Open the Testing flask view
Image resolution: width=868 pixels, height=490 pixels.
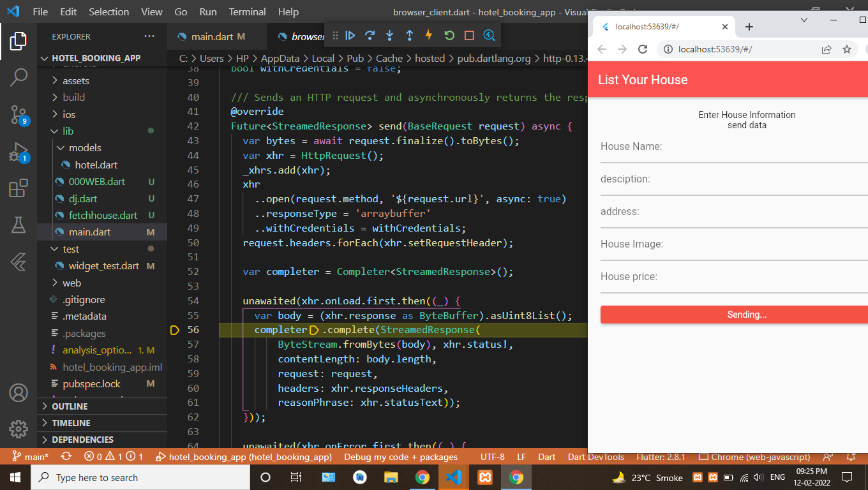(x=19, y=225)
